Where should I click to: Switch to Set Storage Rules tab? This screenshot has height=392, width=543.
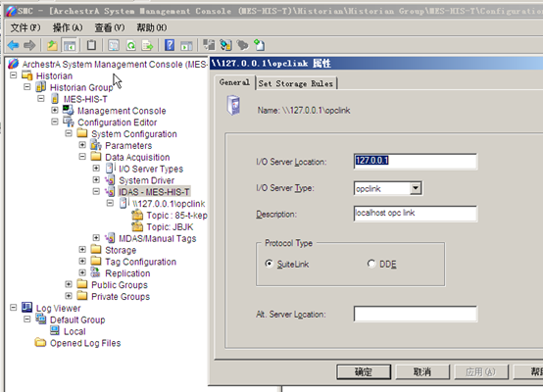(296, 84)
